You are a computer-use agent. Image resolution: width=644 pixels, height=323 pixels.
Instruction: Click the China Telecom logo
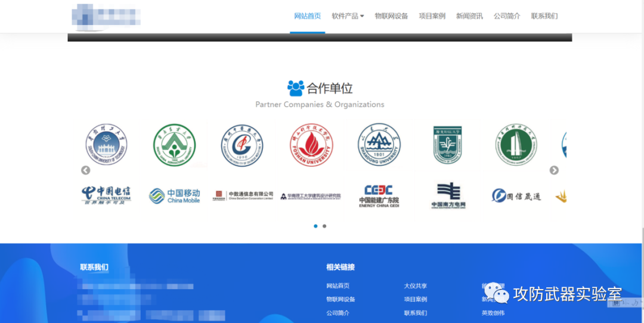[x=106, y=195]
